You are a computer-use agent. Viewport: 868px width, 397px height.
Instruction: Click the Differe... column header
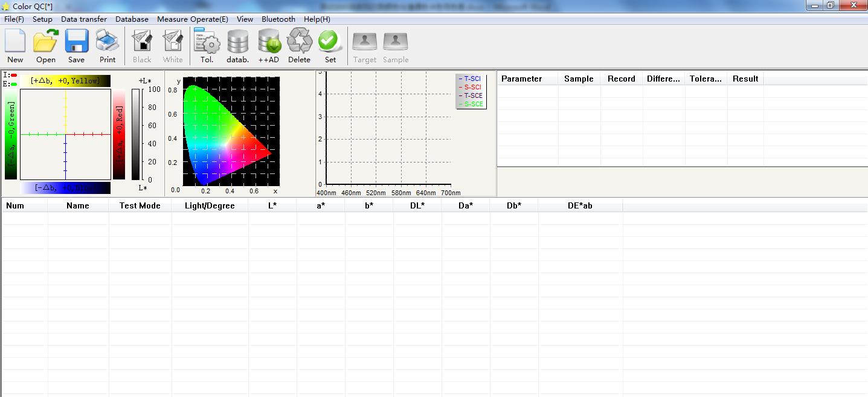664,79
